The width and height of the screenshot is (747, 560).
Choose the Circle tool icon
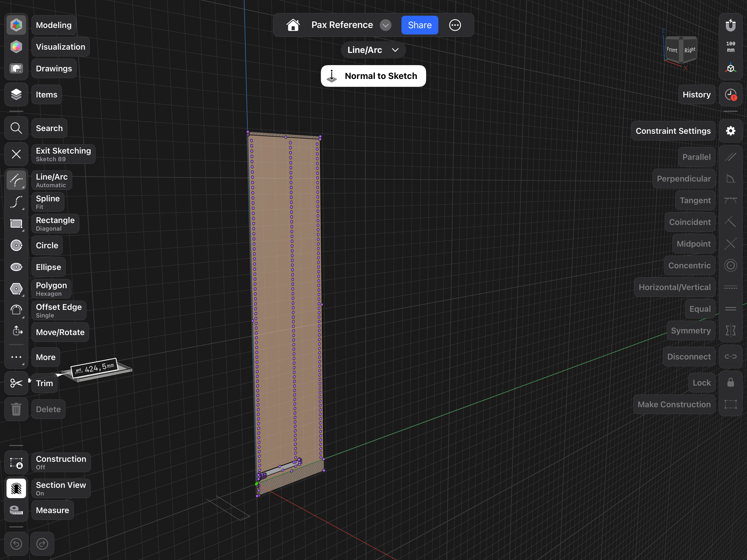[16, 245]
